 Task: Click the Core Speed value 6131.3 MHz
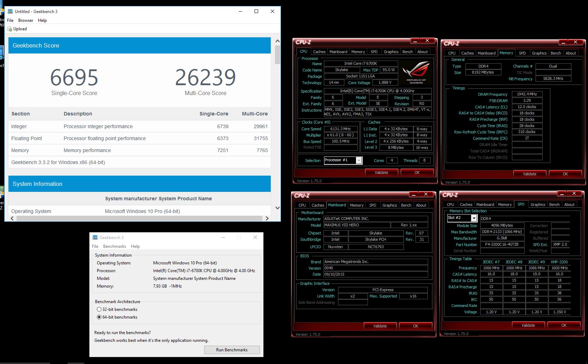pyautogui.click(x=340, y=129)
